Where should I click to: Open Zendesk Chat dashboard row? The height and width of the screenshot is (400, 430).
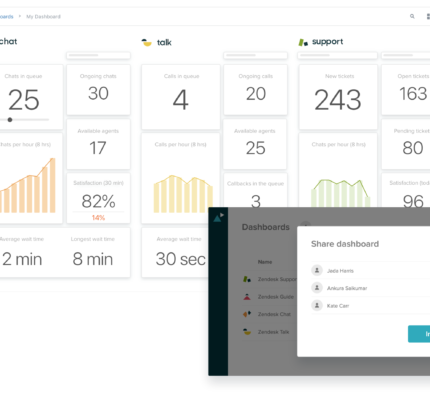(x=269, y=314)
